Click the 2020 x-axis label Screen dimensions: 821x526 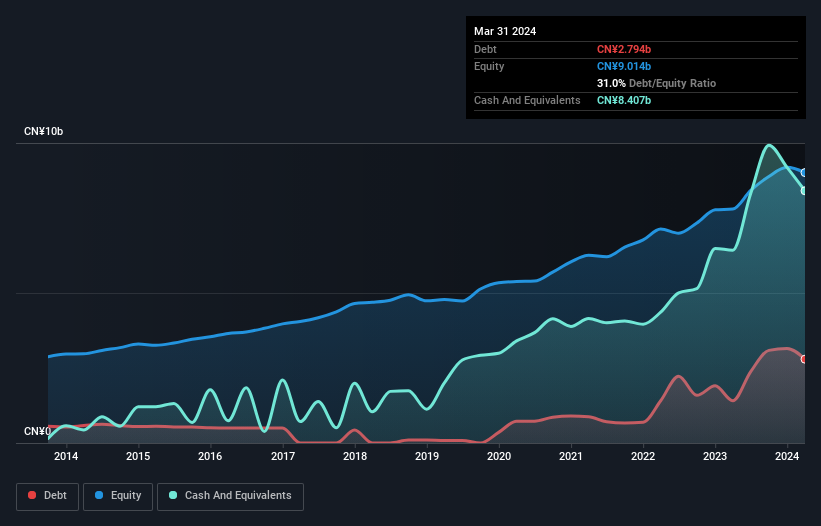(x=499, y=456)
